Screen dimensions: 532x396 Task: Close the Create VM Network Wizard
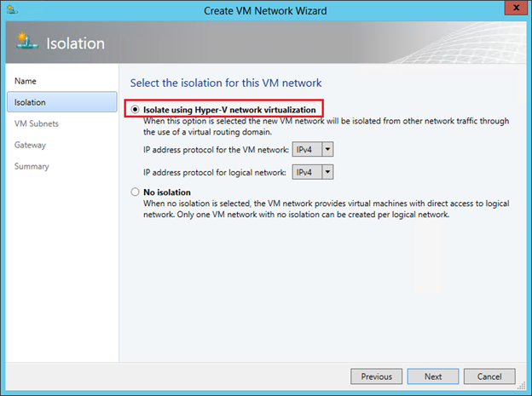(x=516, y=8)
